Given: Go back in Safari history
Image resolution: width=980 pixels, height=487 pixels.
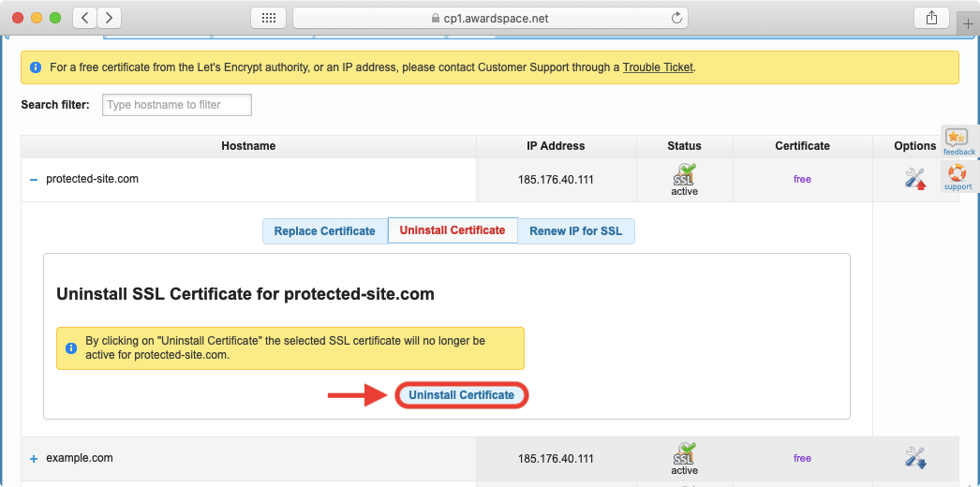Looking at the screenshot, I should pyautogui.click(x=84, y=18).
